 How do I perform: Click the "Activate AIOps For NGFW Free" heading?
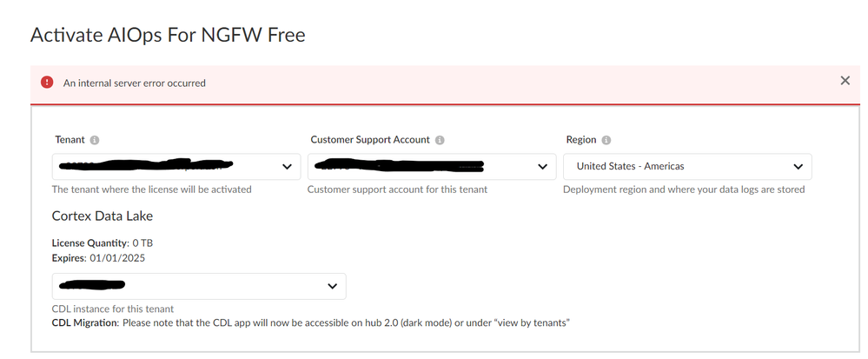coord(168,35)
